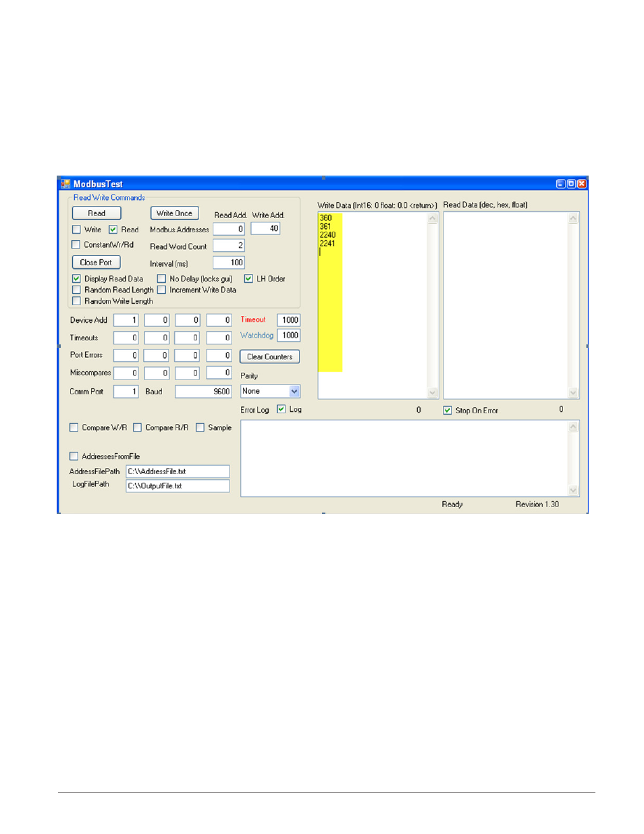644x834 pixels.
Task: Click the red Timeout label
Action: tap(253, 320)
